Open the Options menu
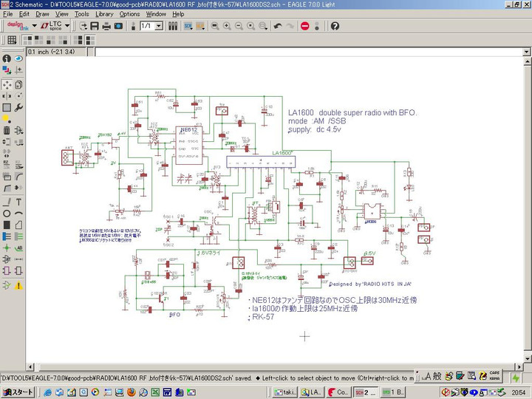 tap(129, 14)
